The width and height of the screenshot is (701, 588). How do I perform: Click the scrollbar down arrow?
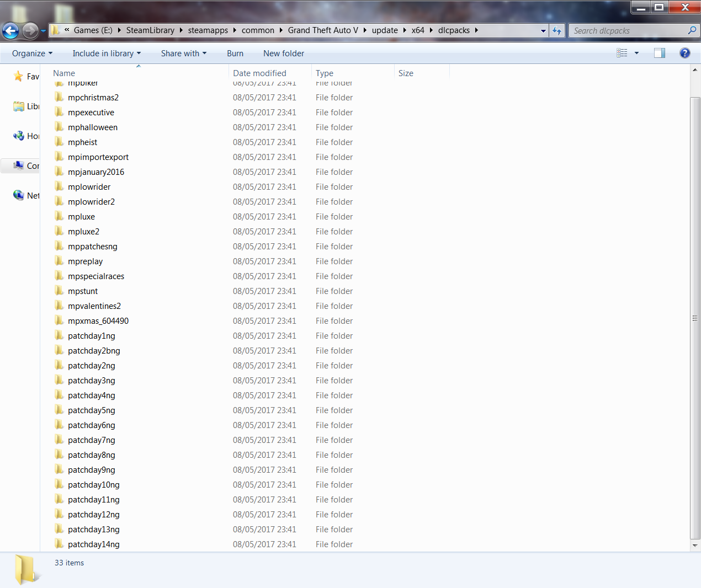click(695, 546)
